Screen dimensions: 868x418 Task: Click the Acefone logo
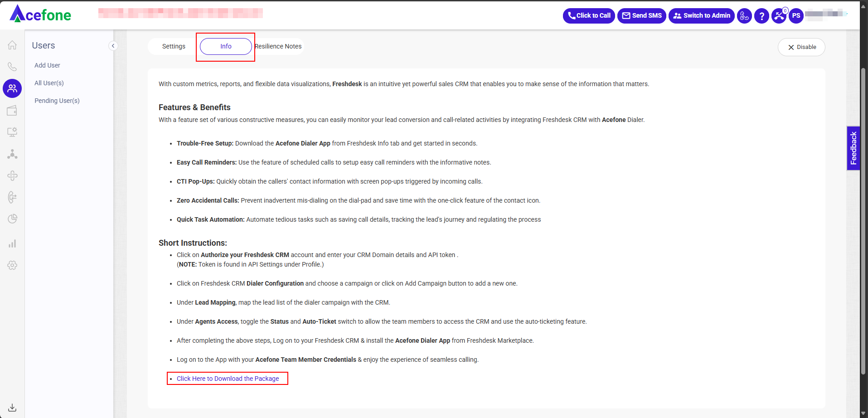(40, 14)
